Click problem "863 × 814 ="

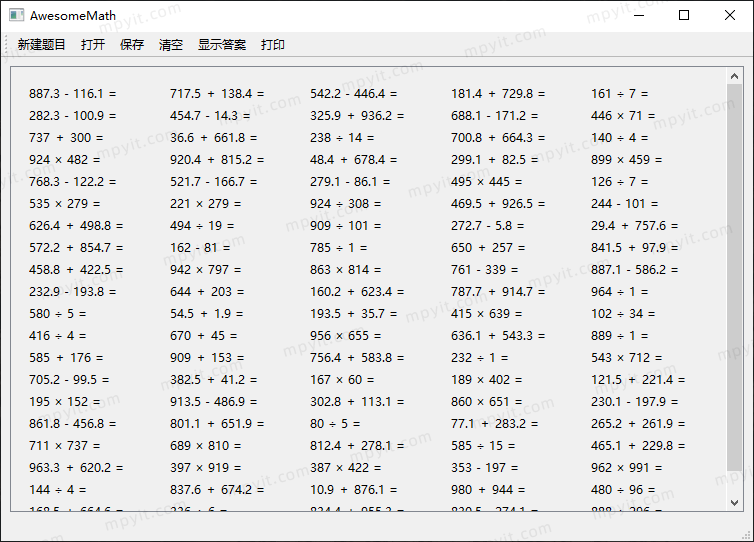(x=345, y=270)
